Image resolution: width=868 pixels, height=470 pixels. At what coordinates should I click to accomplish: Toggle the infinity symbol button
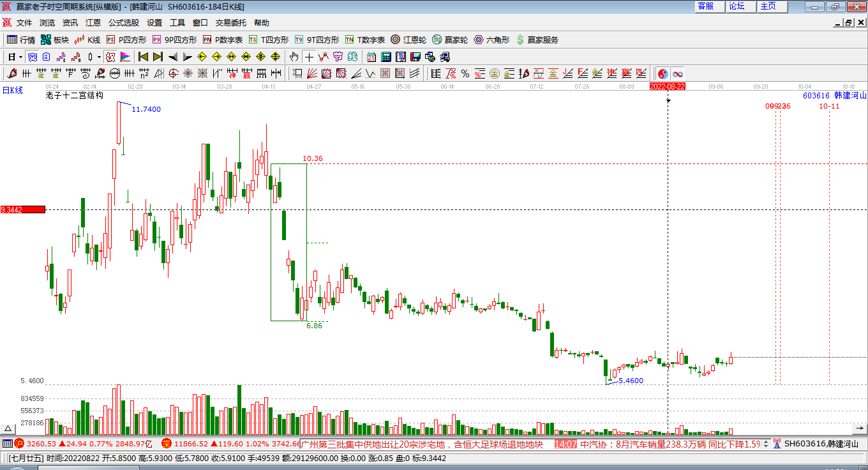pyautogui.click(x=677, y=73)
